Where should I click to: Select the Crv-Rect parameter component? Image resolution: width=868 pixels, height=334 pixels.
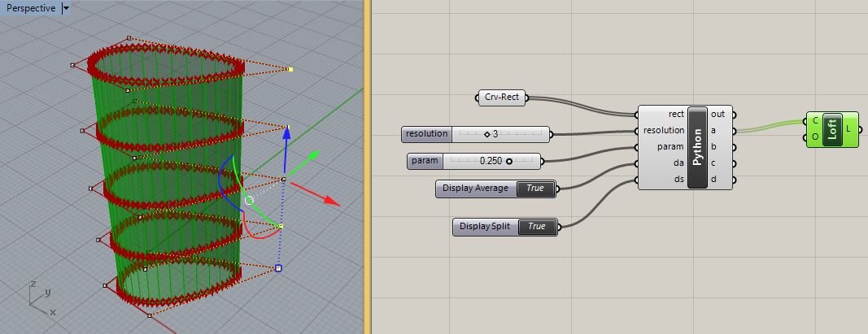[x=502, y=98]
